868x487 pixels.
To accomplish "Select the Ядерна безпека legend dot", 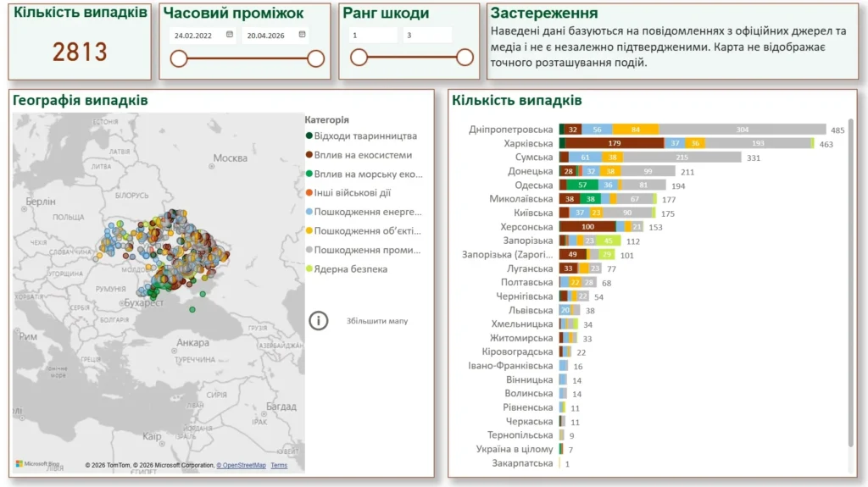I will (x=309, y=269).
